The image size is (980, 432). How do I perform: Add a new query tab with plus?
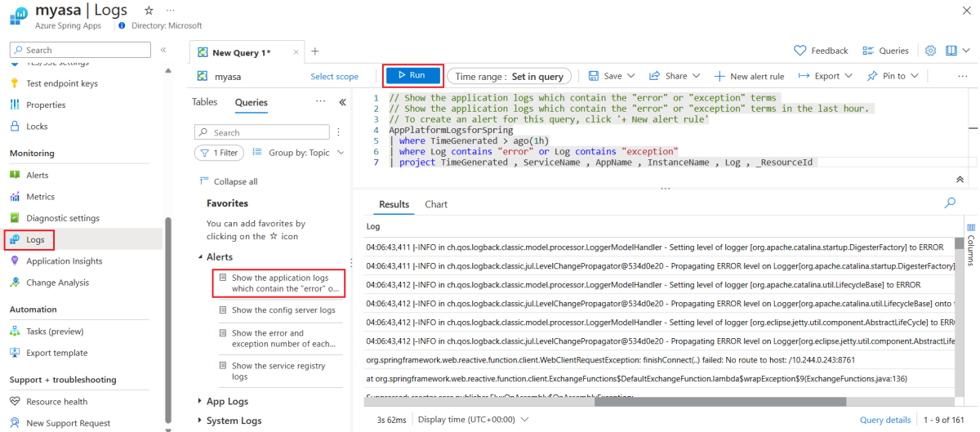click(x=315, y=51)
